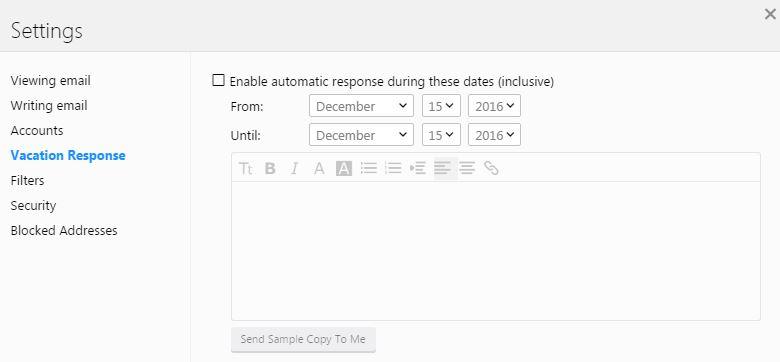
Task: Click inside the vacation message text area
Action: 496,251
